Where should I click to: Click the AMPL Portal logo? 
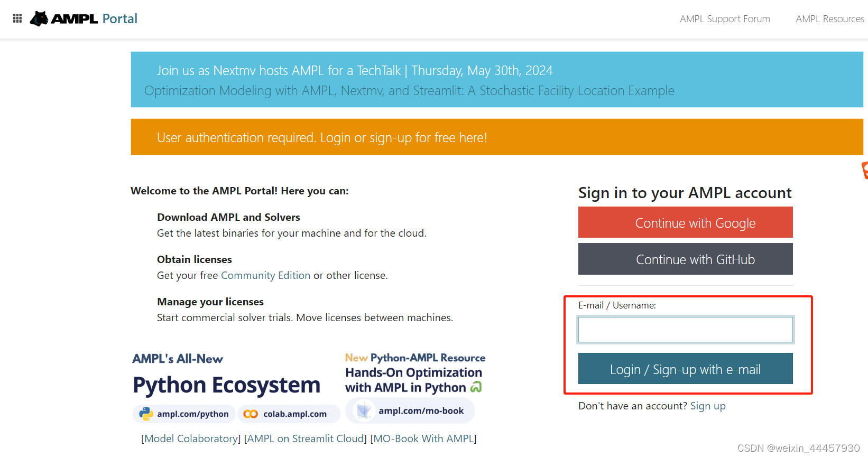coord(84,18)
